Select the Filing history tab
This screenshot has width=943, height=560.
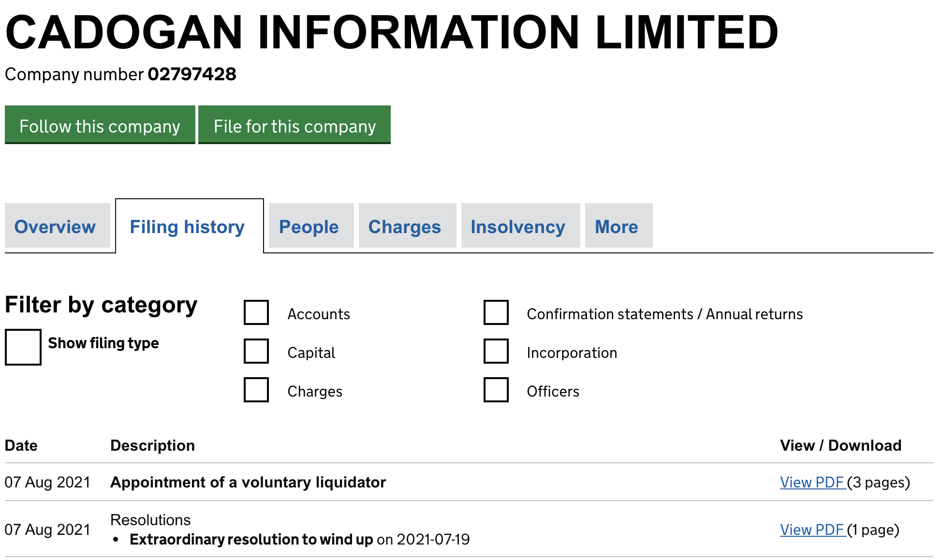187,227
